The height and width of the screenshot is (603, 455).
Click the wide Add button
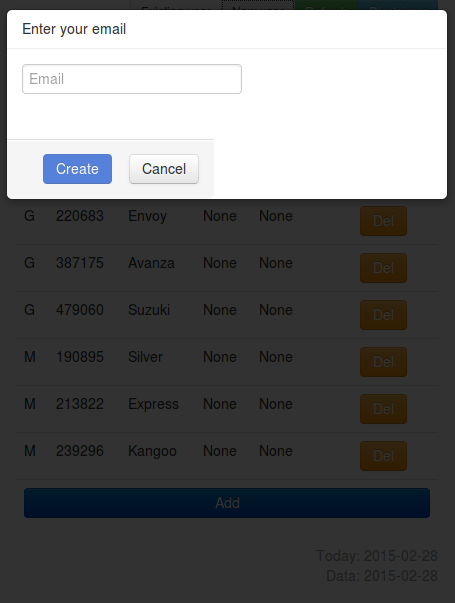(x=227, y=503)
